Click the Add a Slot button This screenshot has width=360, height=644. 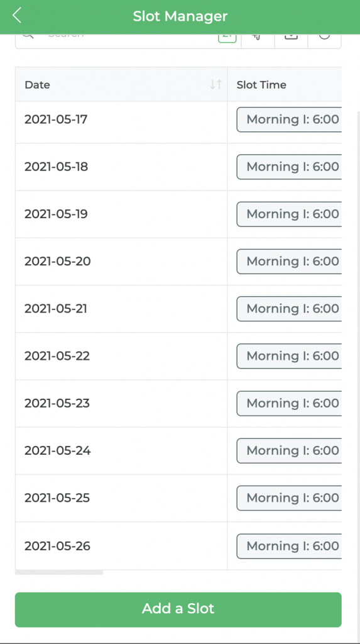[x=178, y=609]
